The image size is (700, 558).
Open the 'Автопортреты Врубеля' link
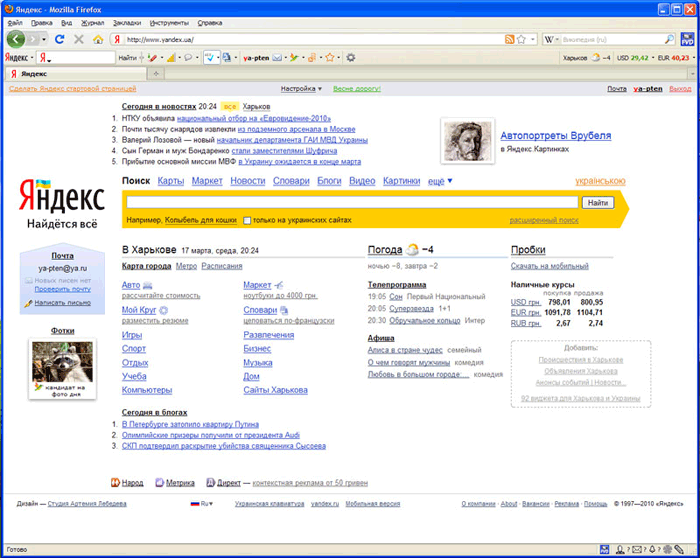coord(555,135)
